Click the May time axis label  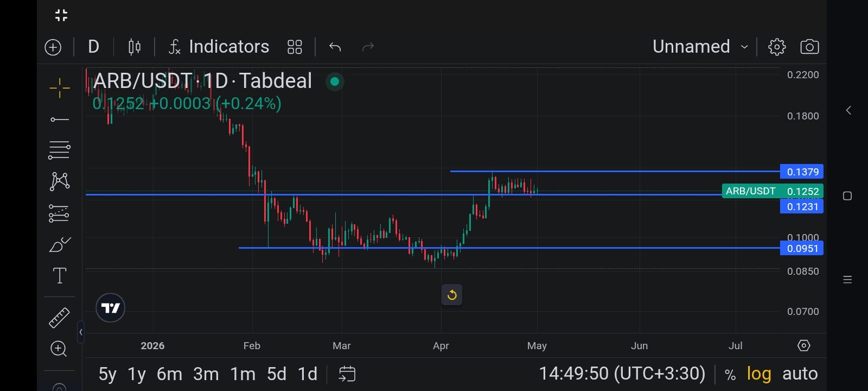537,346
